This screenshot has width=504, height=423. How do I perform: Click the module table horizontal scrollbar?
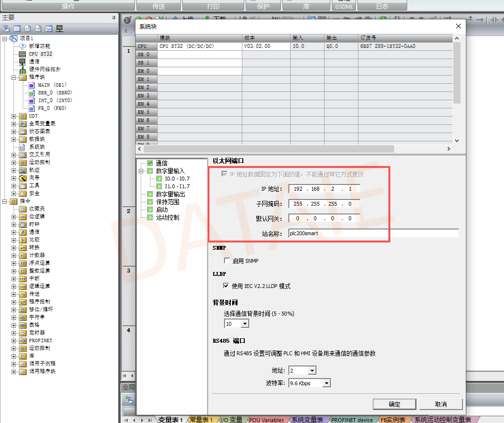[x=269, y=149]
